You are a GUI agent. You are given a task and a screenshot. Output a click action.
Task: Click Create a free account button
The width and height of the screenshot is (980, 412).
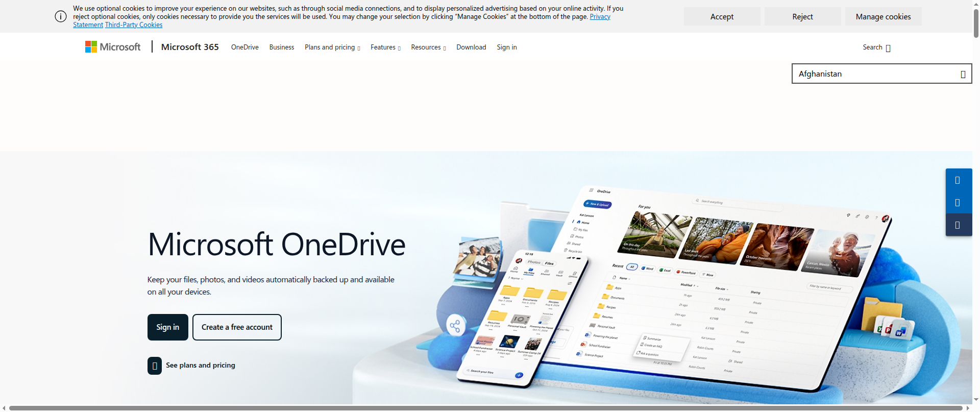(237, 327)
